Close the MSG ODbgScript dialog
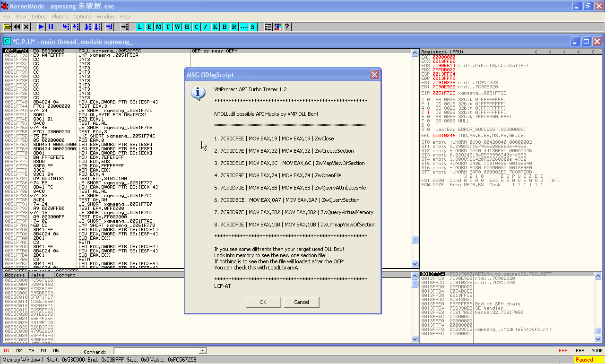 [x=374, y=75]
